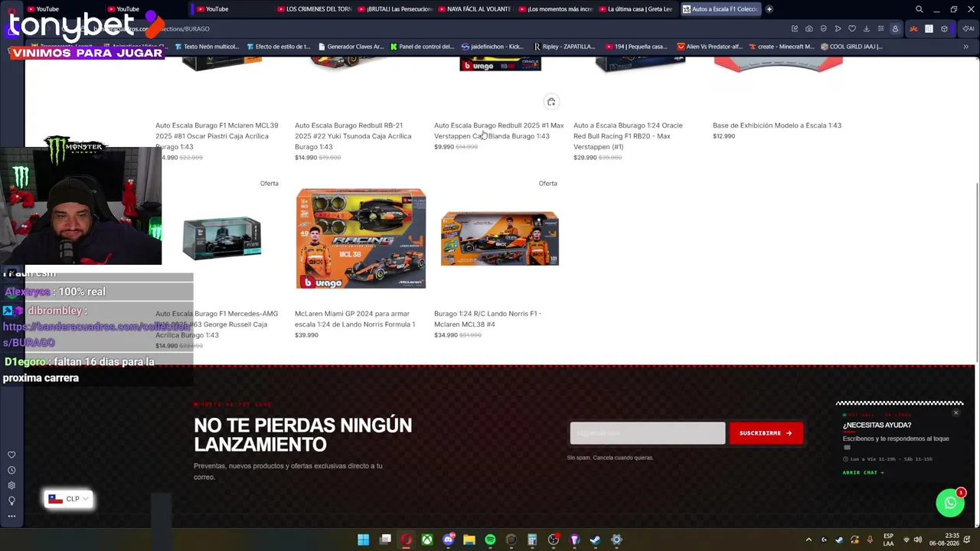The image size is (980, 551).
Task: Open the 'create - Minecraft M...' bookmark
Action: coord(780,47)
